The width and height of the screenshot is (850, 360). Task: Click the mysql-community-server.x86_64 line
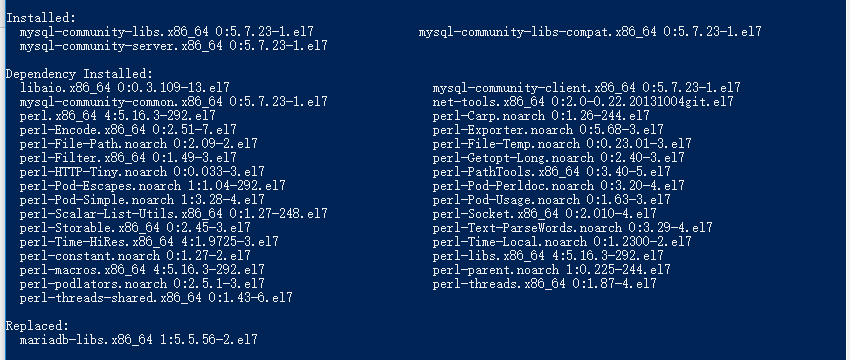pyautogui.click(x=173, y=46)
